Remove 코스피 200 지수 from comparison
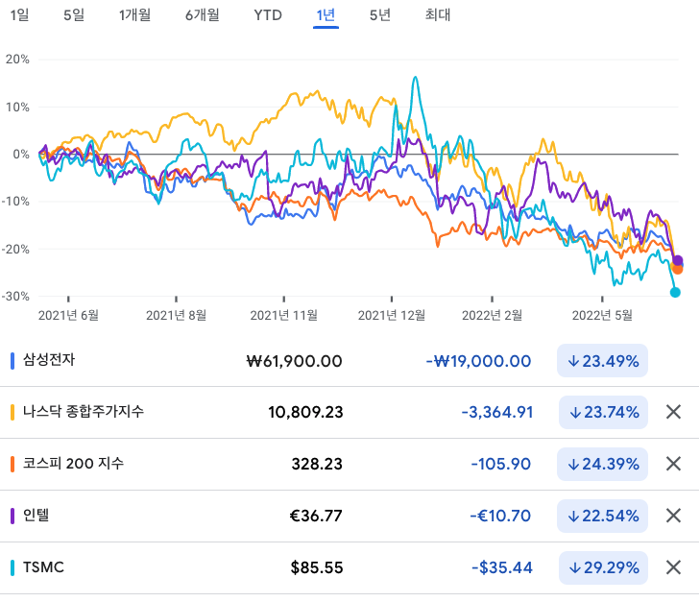The image size is (700, 602). (x=673, y=464)
